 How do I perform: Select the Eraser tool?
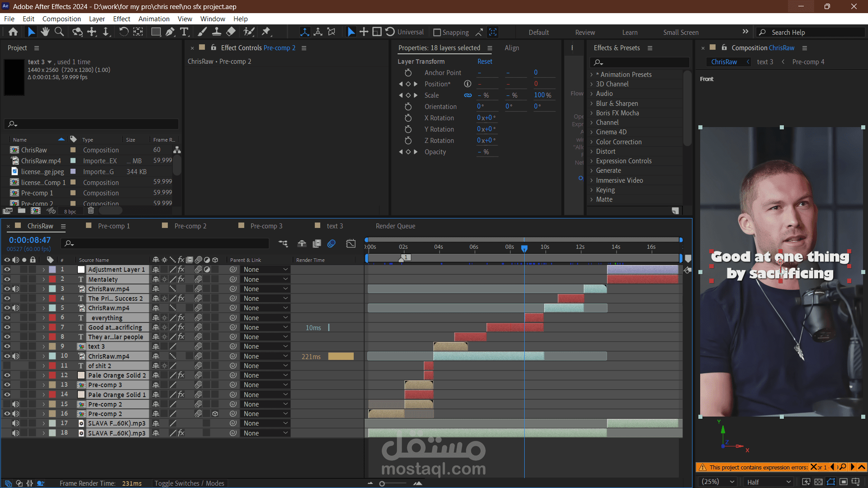coord(231,32)
